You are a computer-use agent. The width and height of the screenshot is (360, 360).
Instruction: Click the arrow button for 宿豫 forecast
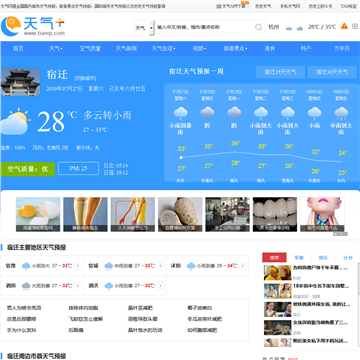(78, 266)
